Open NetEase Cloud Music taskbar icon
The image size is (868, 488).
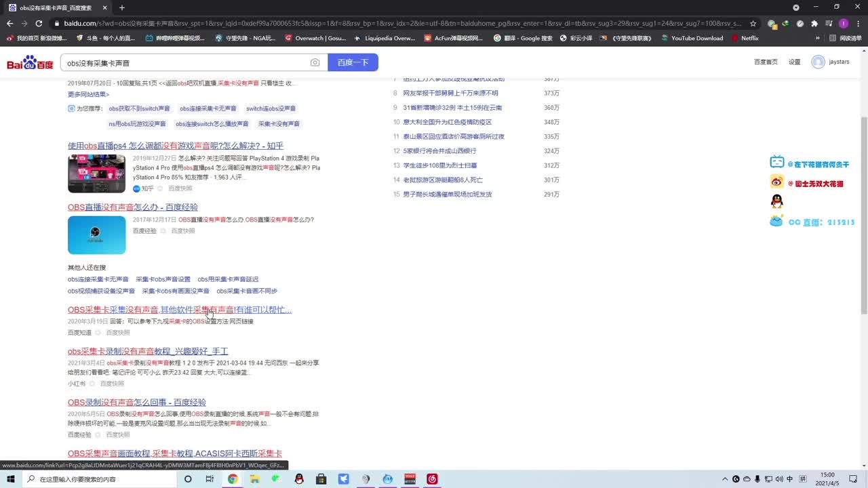coord(432,479)
